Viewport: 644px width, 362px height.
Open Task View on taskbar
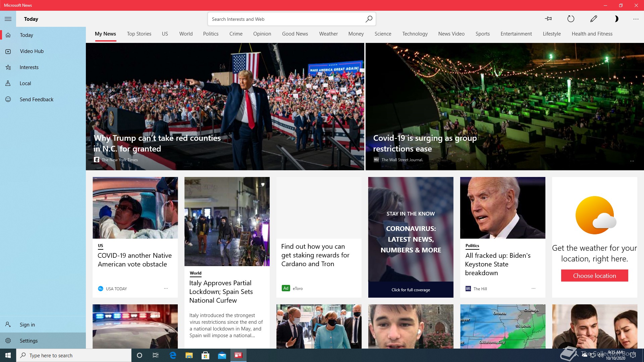click(155, 355)
